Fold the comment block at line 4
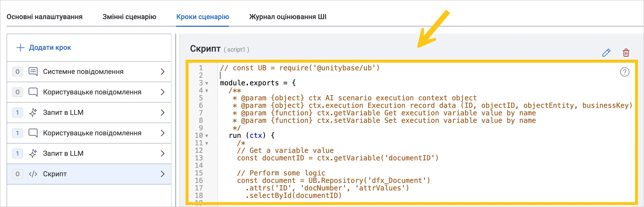644x207 pixels. (207, 91)
